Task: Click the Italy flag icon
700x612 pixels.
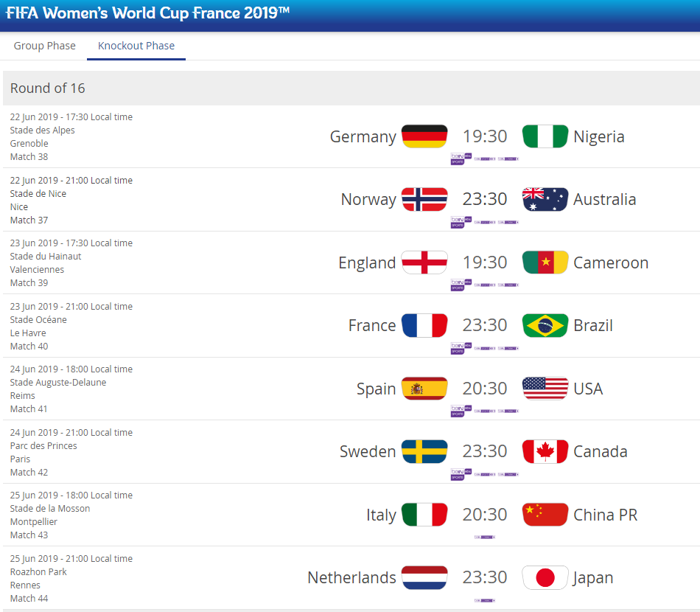Action: (x=424, y=514)
